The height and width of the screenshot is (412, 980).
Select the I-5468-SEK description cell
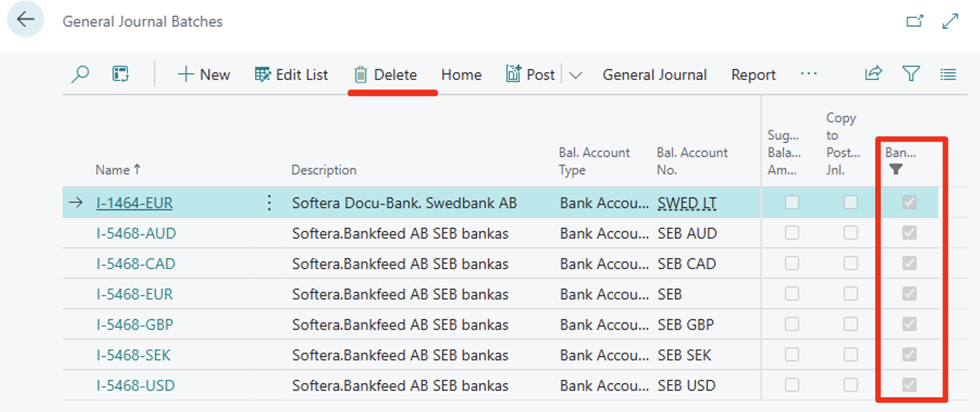pos(400,355)
